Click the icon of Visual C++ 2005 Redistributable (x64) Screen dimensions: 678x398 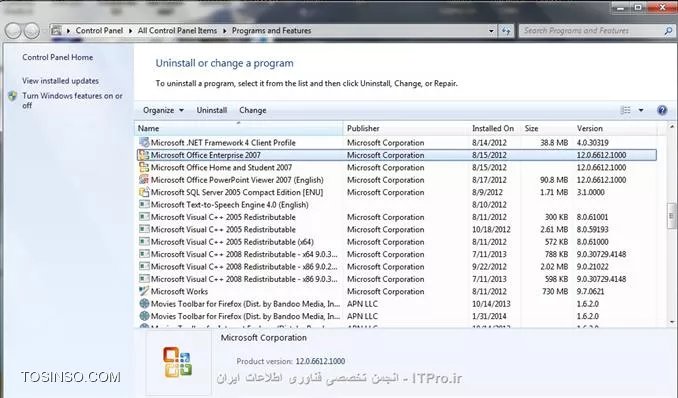pos(144,242)
